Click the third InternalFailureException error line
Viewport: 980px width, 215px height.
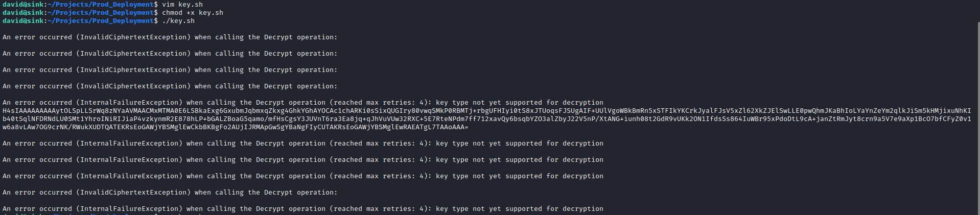click(x=302, y=160)
